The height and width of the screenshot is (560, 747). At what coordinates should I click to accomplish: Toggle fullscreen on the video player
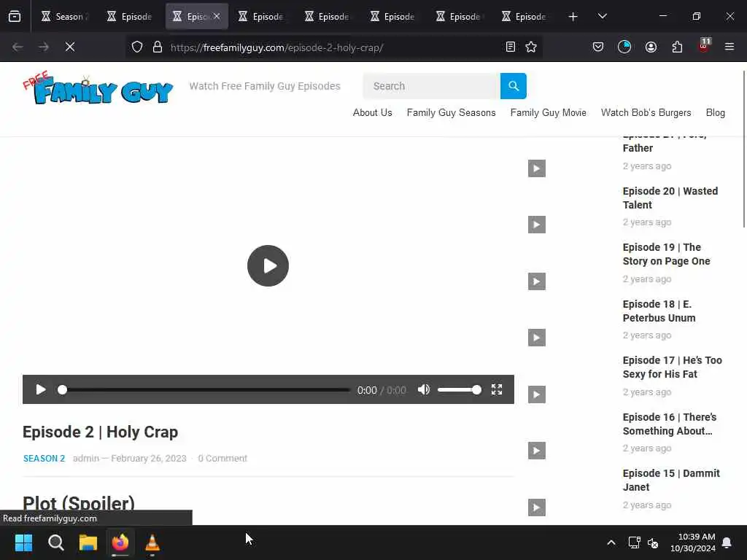[x=496, y=390]
